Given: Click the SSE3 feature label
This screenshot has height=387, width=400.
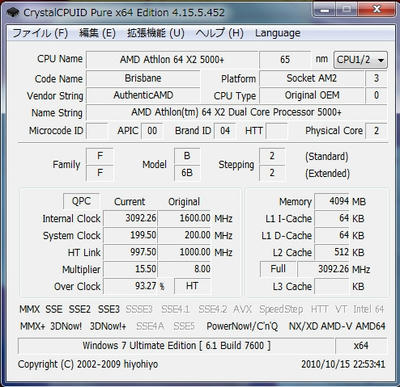Looking at the screenshot, I should coord(109,309).
